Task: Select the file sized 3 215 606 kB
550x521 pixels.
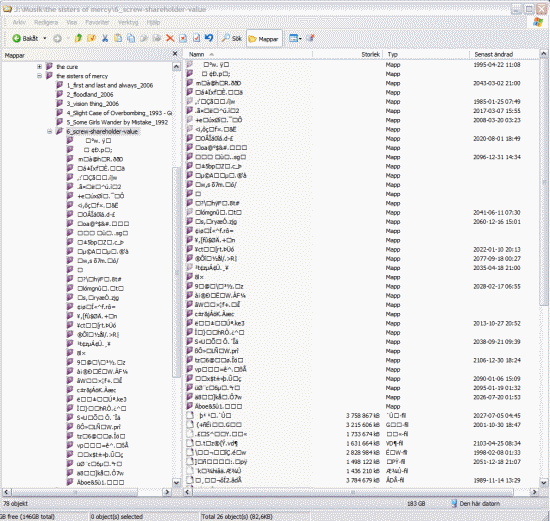Action: [219, 425]
